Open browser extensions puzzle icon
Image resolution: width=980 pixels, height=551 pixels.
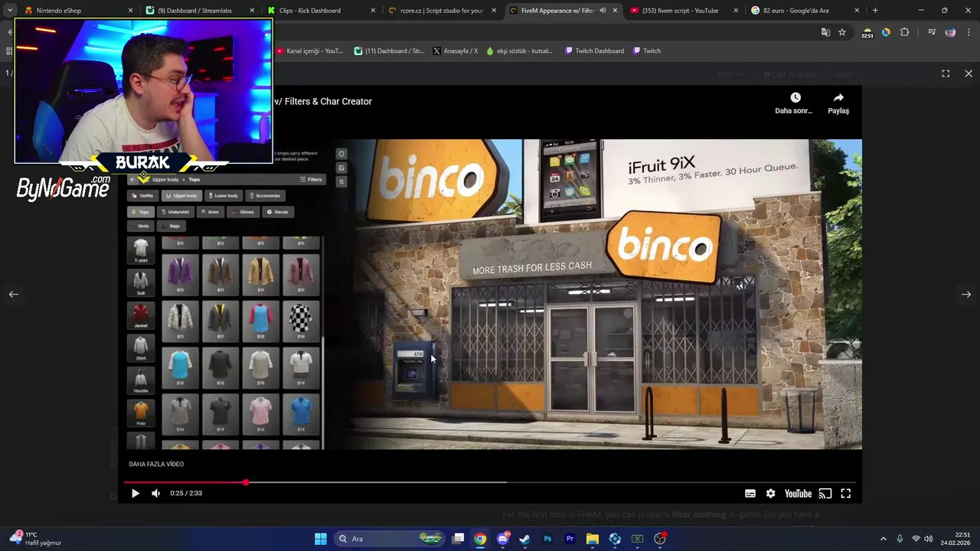coord(905,32)
